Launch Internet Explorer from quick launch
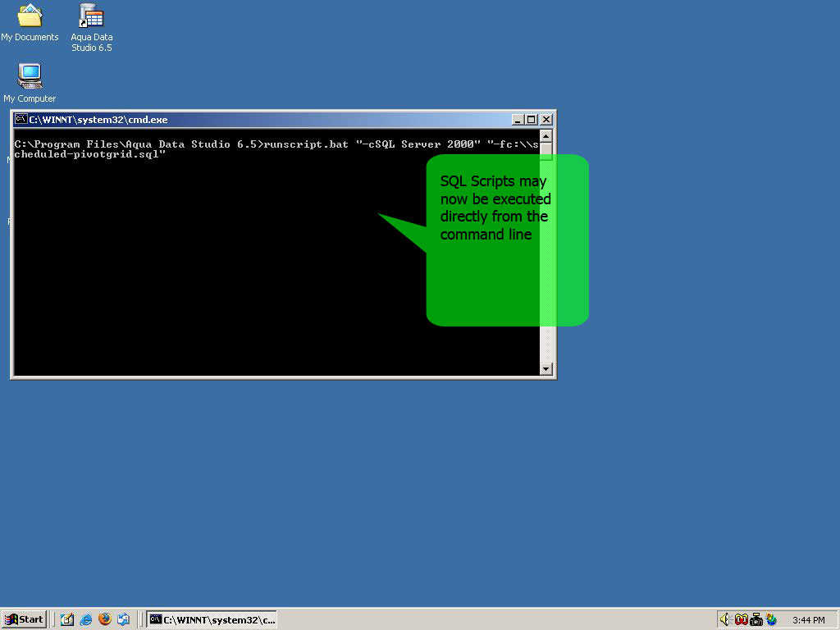The image size is (840, 630). coord(85,619)
